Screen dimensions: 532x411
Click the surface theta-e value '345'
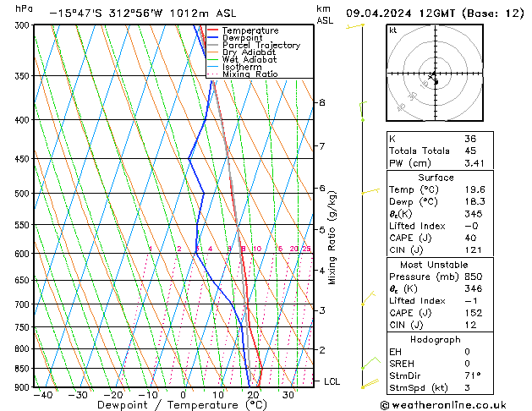(x=474, y=214)
